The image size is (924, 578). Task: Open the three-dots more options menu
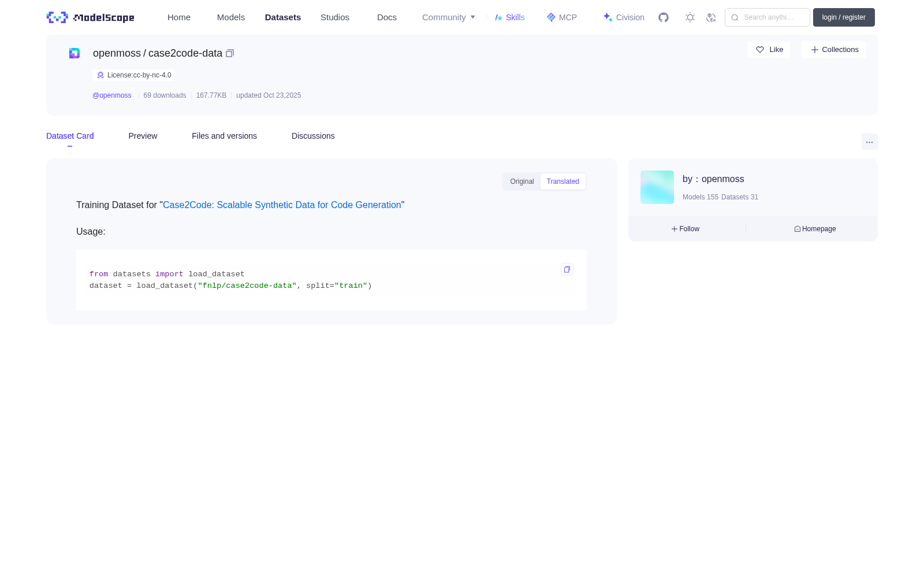[870, 142]
